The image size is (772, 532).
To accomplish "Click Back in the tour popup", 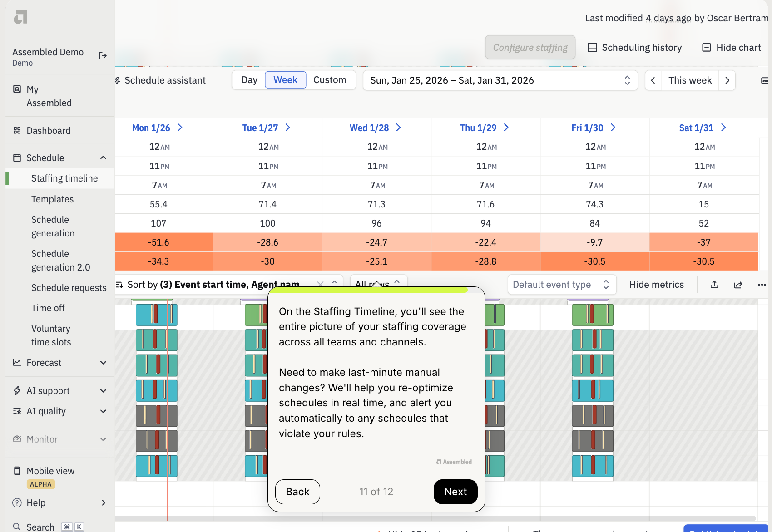I will click(x=297, y=492).
